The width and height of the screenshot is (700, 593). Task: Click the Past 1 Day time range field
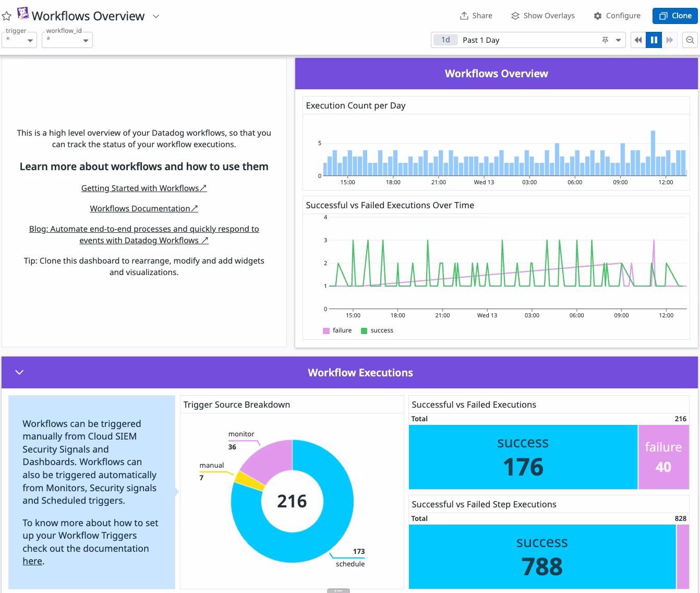click(x=522, y=40)
